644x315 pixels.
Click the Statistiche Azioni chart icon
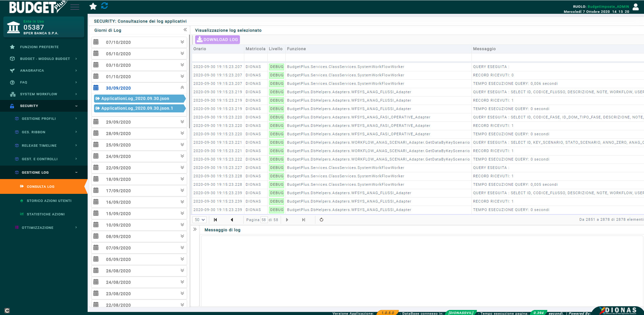[22, 214]
